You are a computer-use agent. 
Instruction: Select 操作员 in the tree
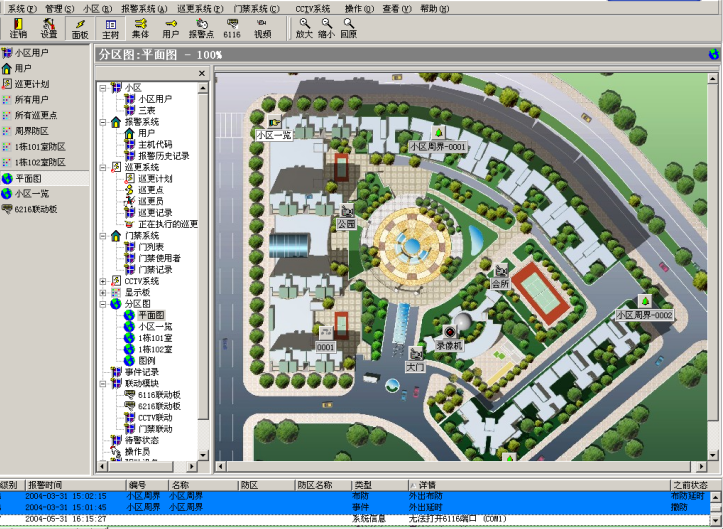coord(137,452)
